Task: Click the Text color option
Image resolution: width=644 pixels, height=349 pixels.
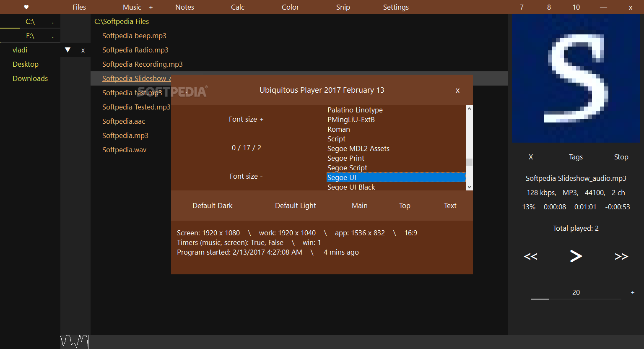Action: (x=450, y=206)
